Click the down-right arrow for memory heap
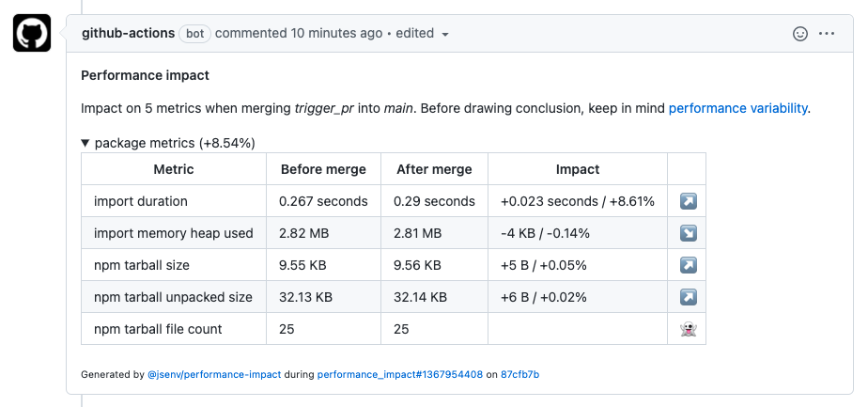Viewport: 868px width, 407px height. 688,233
